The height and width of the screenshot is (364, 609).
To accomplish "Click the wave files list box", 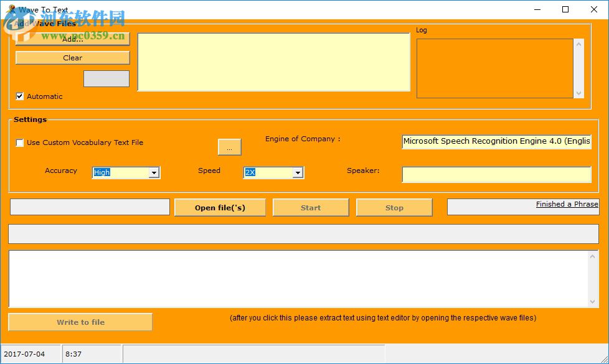I will coord(274,62).
